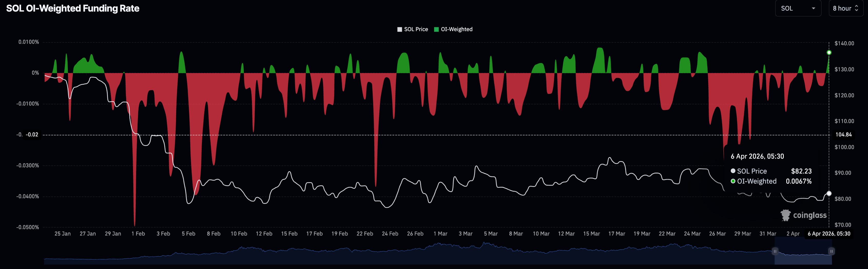868x269 pixels.
Task: Click the $140.00 right axis label
Action: pos(844,43)
